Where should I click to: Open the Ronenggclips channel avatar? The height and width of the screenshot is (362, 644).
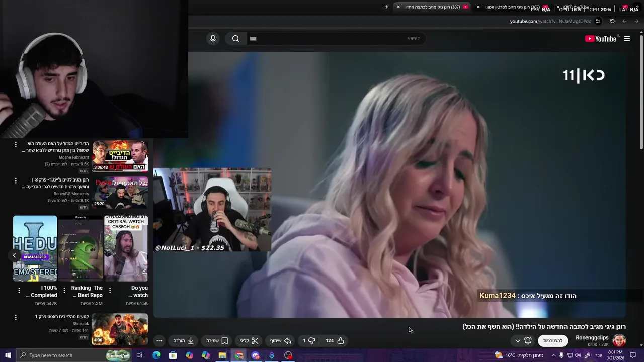619,340
